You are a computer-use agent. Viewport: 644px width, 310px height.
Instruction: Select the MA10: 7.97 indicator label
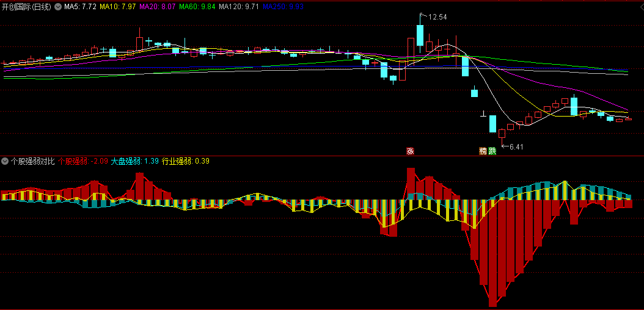pos(119,7)
